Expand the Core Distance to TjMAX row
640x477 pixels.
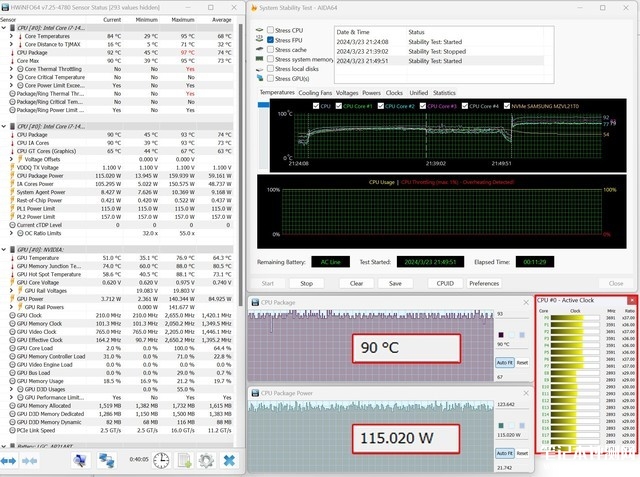pyautogui.click(x=11, y=44)
